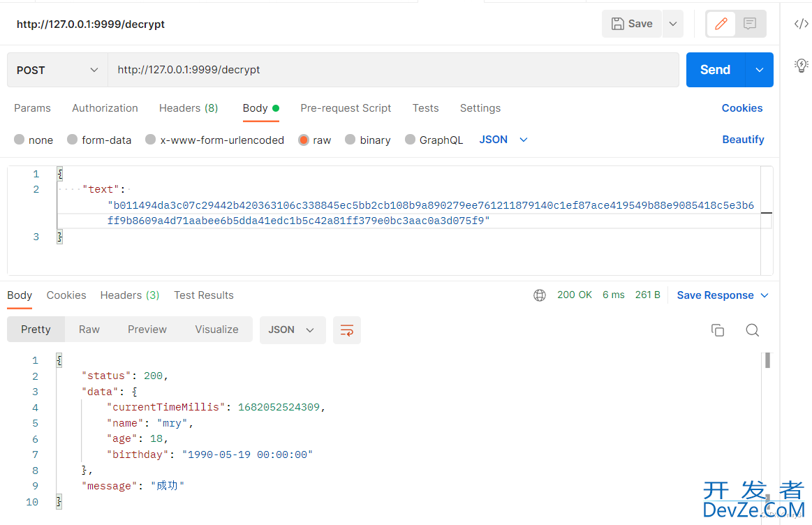Open the response JSON format dropdown
The height and width of the screenshot is (525, 812).
(x=292, y=330)
